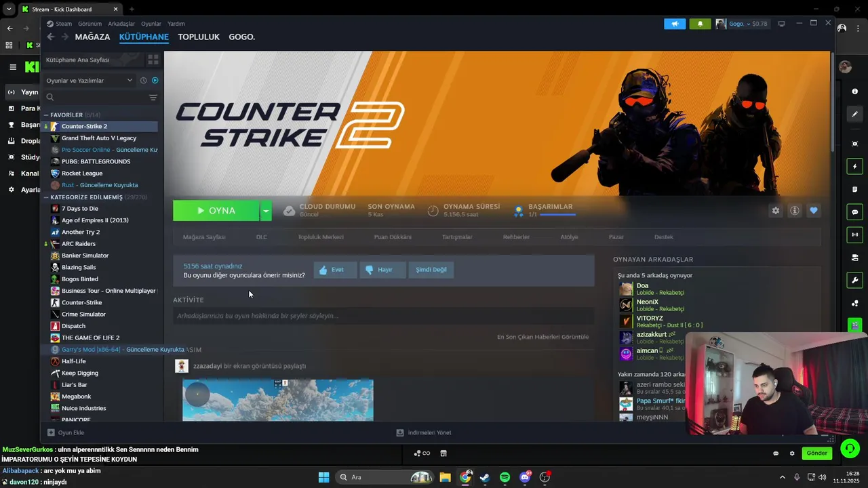
Task: Click Kütüphane Ana Sayfası button
Action: point(93,60)
